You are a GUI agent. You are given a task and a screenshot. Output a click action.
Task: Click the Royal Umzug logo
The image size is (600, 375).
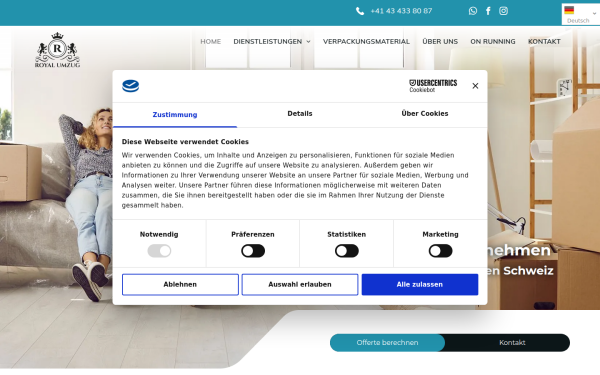click(x=57, y=50)
